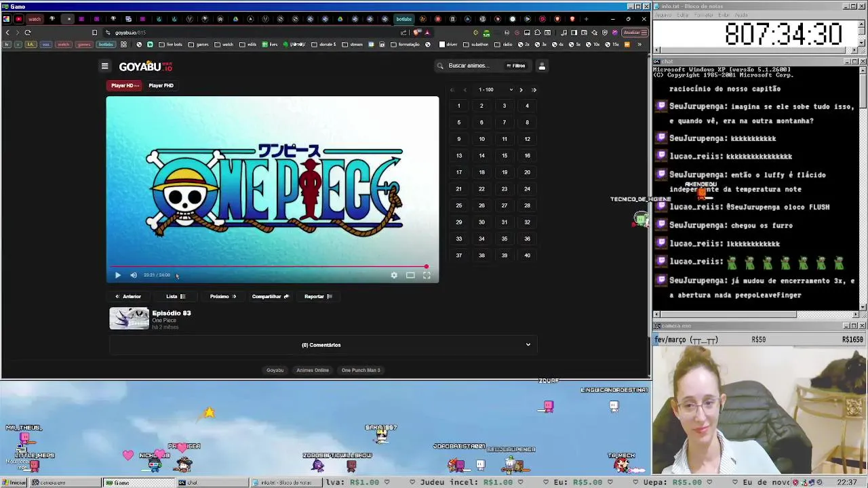Select episode 40 in the episode grid

pyautogui.click(x=527, y=256)
